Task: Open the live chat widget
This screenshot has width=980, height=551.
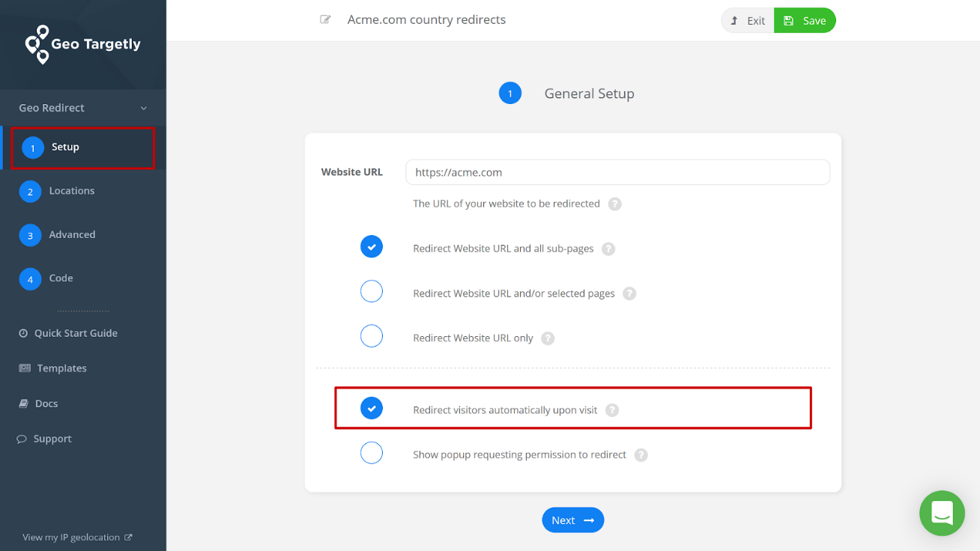Action: (942, 514)
